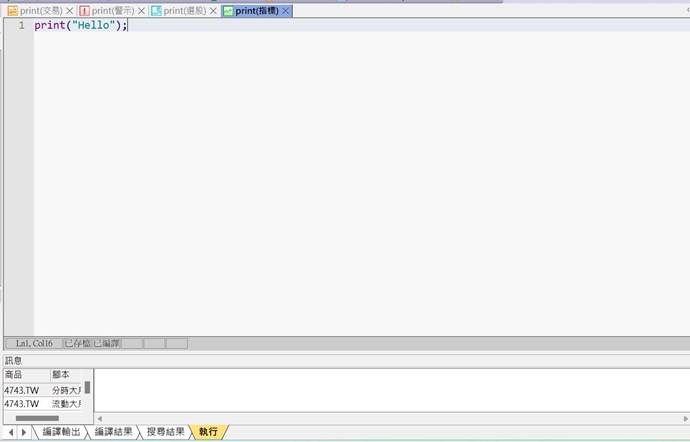690x442 pixels.
Task: Switch to the print(交易) tab
Action: pyautogui.click(x=40, y=11)
